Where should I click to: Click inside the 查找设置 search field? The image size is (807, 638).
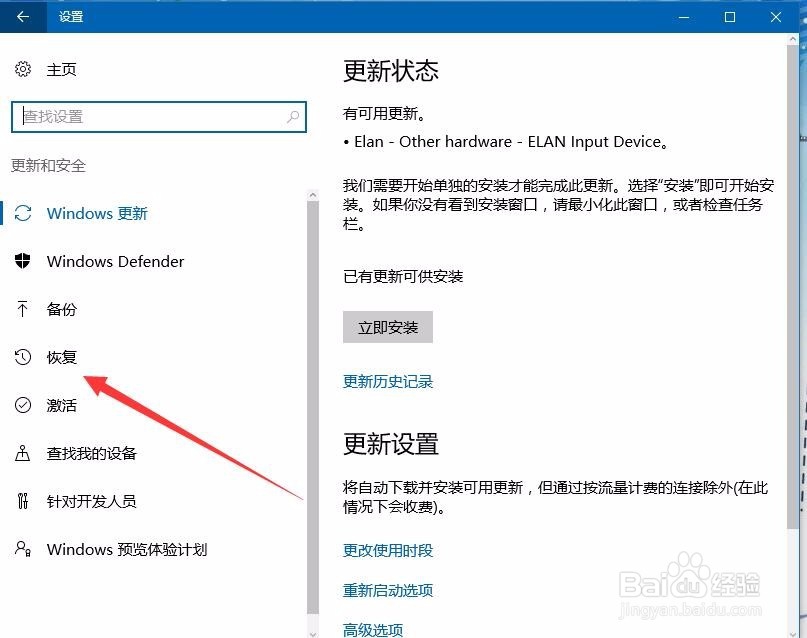tap(150, 117)
